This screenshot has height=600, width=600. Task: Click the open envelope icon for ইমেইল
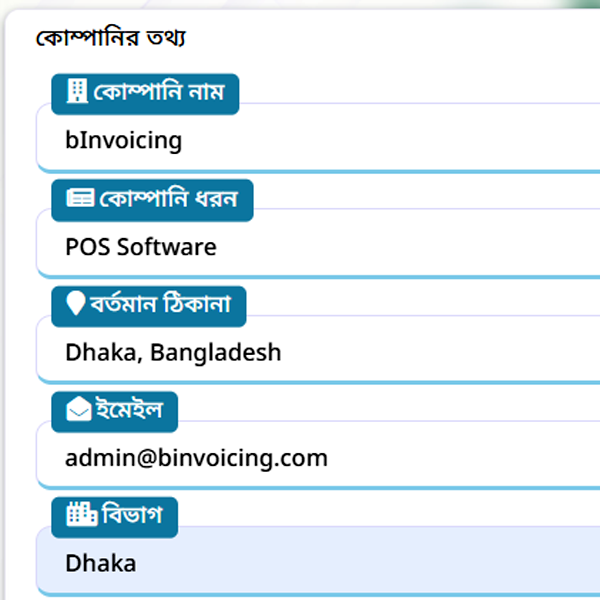79,410
